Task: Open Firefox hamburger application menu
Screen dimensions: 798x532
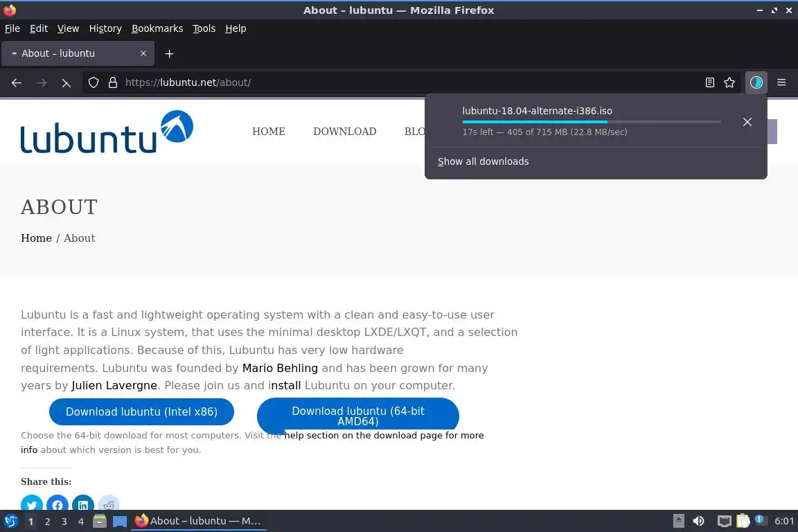Action: pyautogui.click(x=781, y=82)
